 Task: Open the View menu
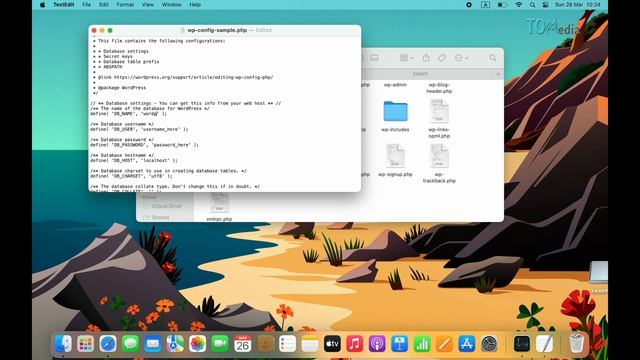[x=148, y=4]
